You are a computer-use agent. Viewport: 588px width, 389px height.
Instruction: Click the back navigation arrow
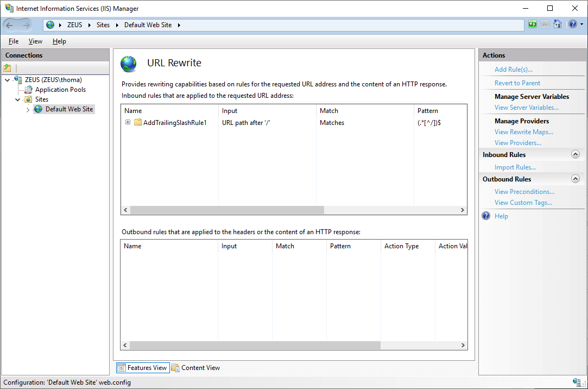click(x=10, y=25)
